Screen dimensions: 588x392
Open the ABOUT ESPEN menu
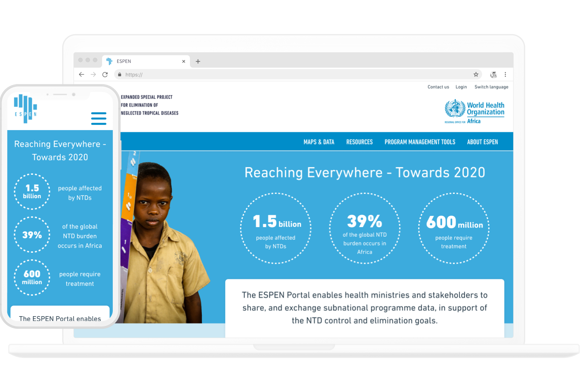[x=483, y=142]
